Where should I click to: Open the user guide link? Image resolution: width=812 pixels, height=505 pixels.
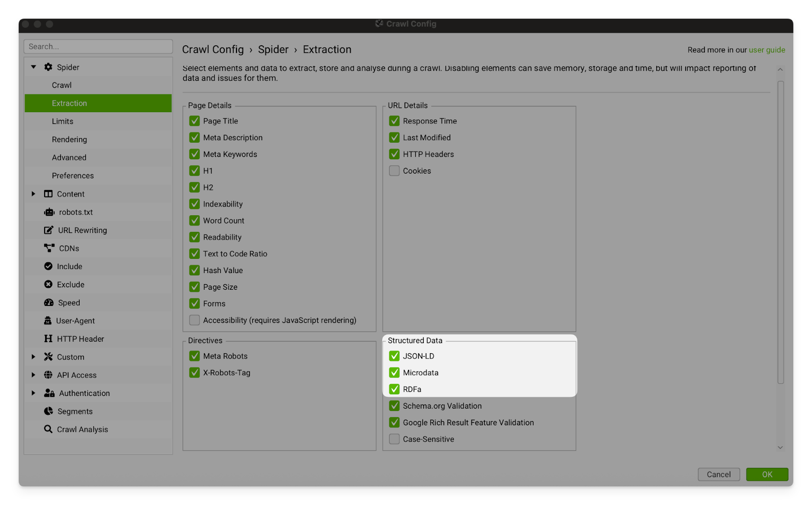(767, 50)
